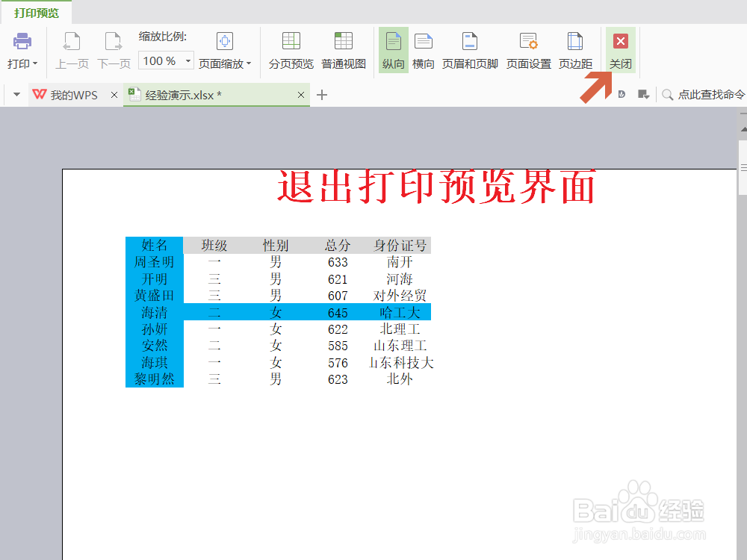747x560 pixels.
Task: Select the 经验演示.xlsx document tab
Action: (211, 95)
